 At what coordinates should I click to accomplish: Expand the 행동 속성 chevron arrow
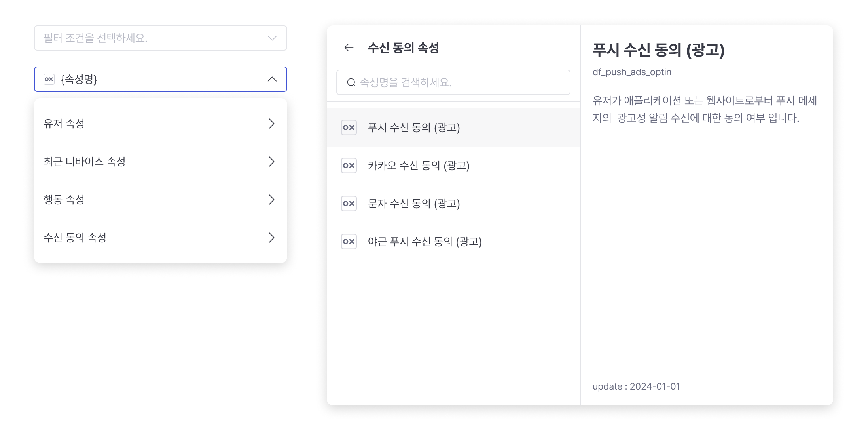(x=271, y=200)
